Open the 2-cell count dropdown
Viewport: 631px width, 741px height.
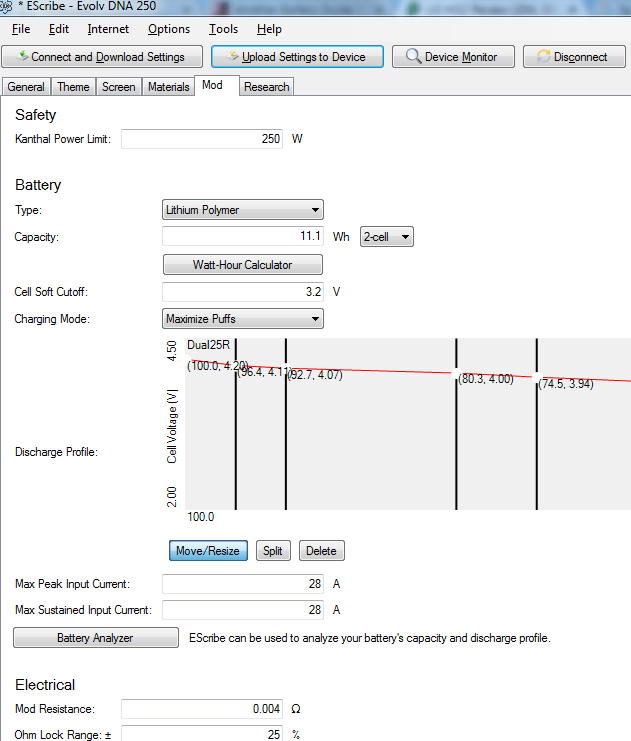tap(386, 237)
